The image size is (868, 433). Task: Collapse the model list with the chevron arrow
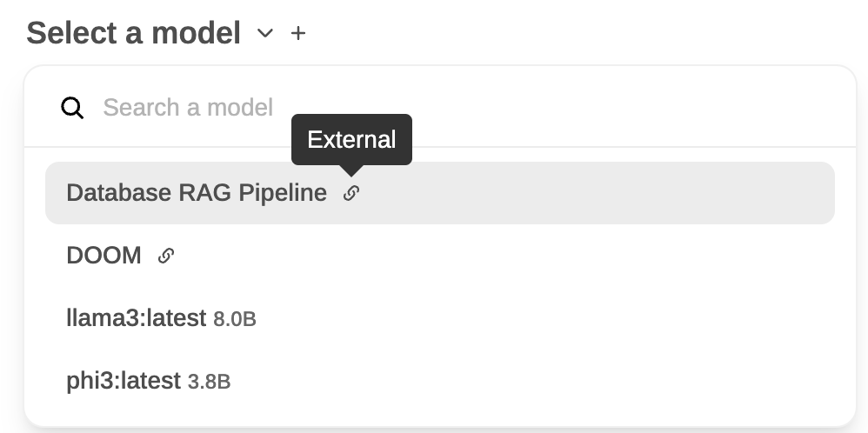[x=265, y=34]
